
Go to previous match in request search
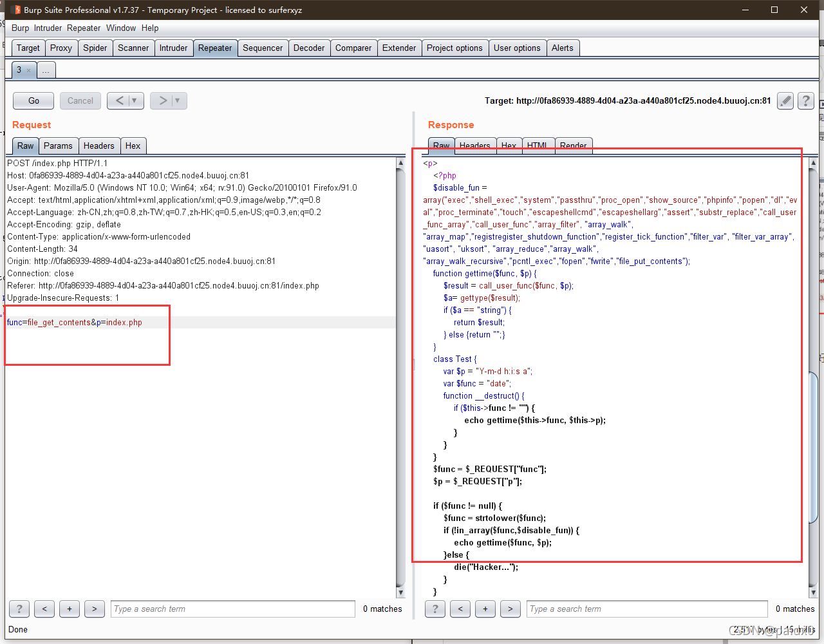coord(44,609)
